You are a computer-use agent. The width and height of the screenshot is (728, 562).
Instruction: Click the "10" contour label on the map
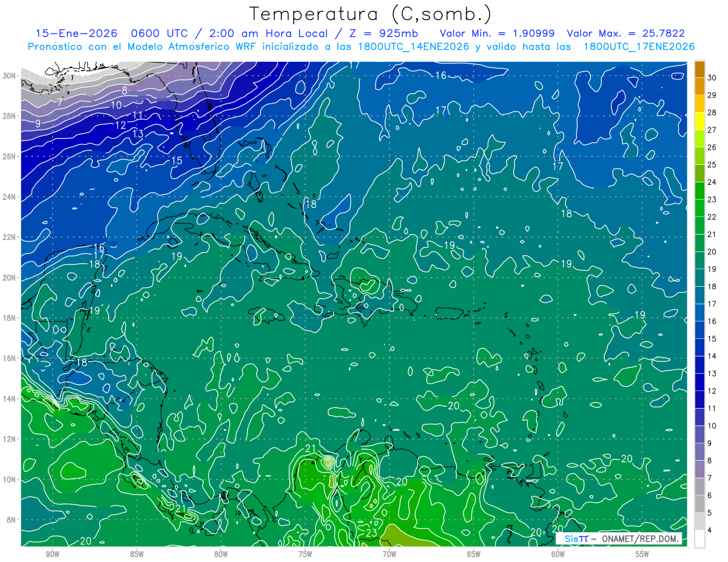(x=116, y=105)
